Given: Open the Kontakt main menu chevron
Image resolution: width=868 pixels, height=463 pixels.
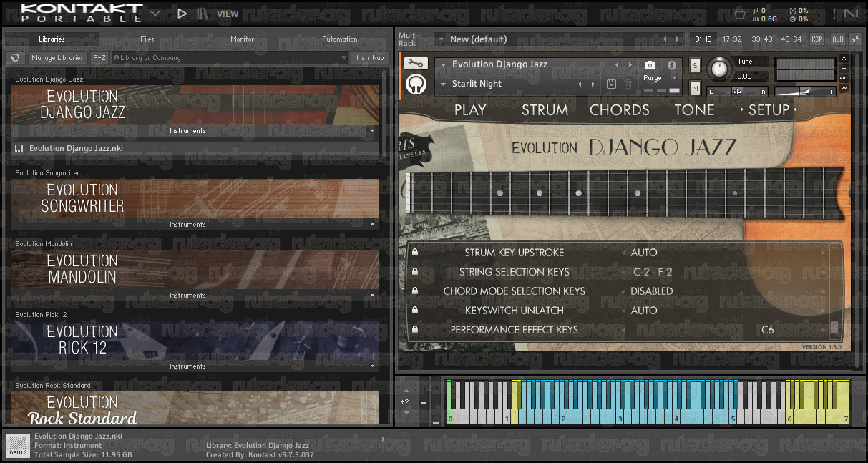Looking at the screenshot, I should [x=155, y=12].
